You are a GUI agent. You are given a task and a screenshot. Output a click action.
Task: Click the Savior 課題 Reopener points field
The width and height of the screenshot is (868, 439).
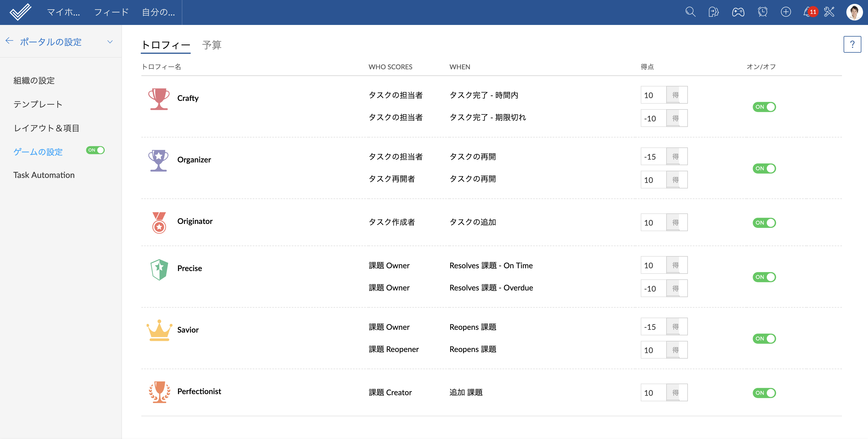click(653, 350)
